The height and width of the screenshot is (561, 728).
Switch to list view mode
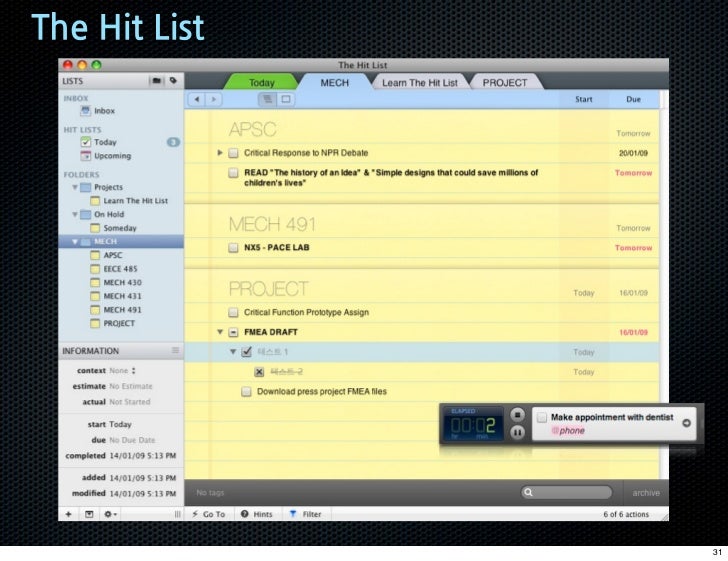pyautogui.click(x=268, y=99)
